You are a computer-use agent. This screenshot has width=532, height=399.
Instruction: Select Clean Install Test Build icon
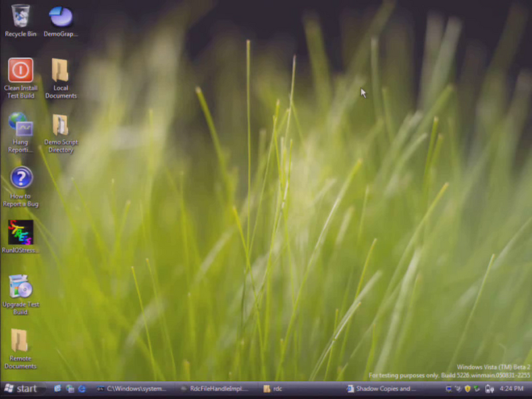point(21,78)
